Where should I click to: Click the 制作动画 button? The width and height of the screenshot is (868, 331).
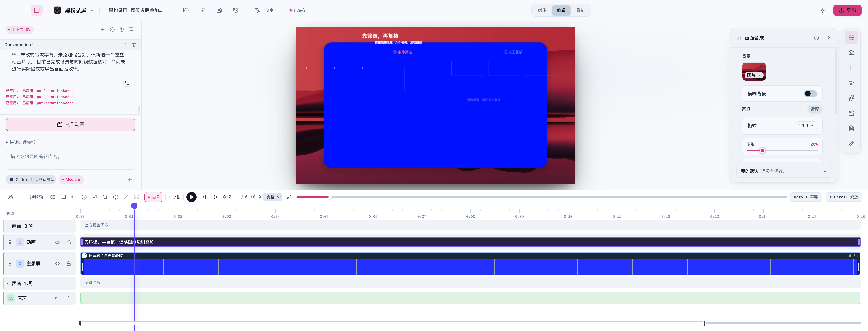[70, 124]
